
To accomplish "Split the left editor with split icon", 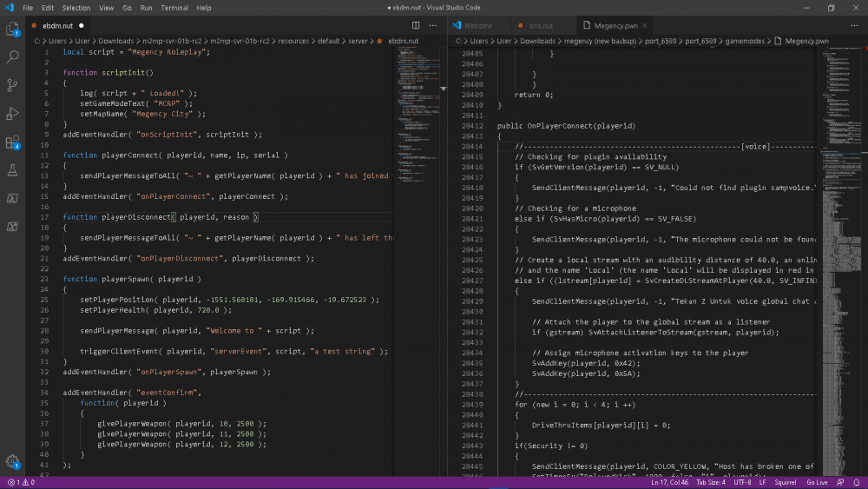I will pos(416,25).
